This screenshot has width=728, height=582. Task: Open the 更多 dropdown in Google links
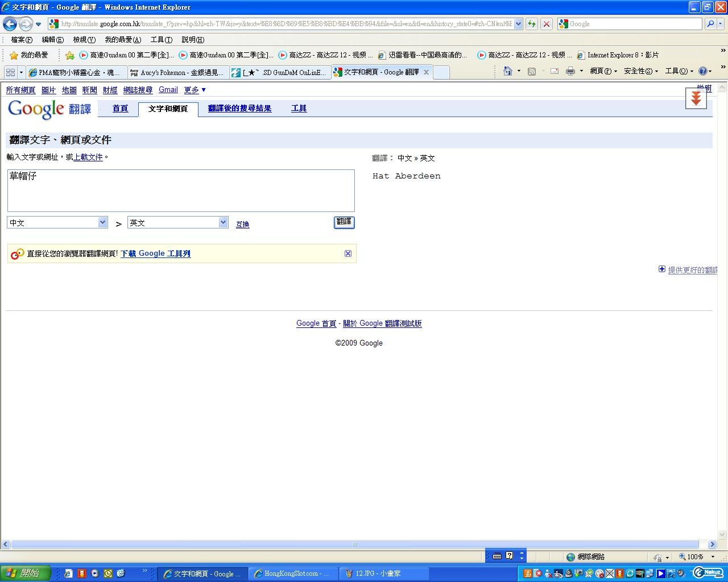pos(195,90)
